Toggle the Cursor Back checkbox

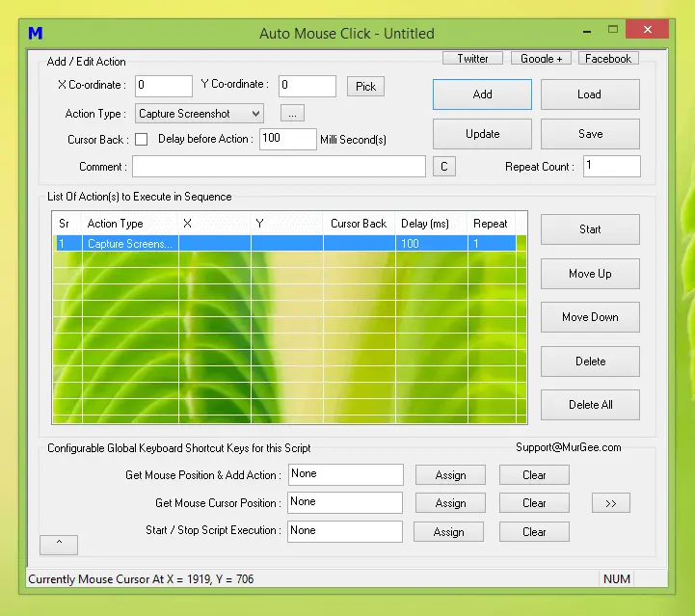141,139
